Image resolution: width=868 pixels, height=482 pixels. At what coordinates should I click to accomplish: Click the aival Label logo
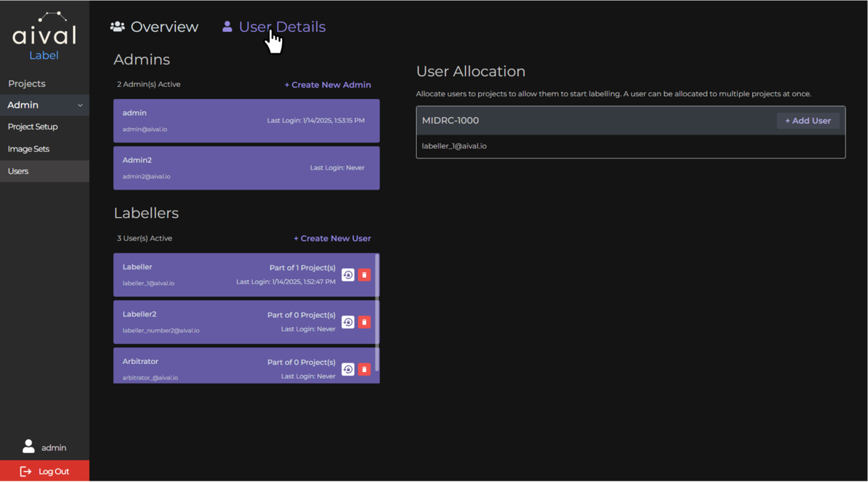(43, 33)
